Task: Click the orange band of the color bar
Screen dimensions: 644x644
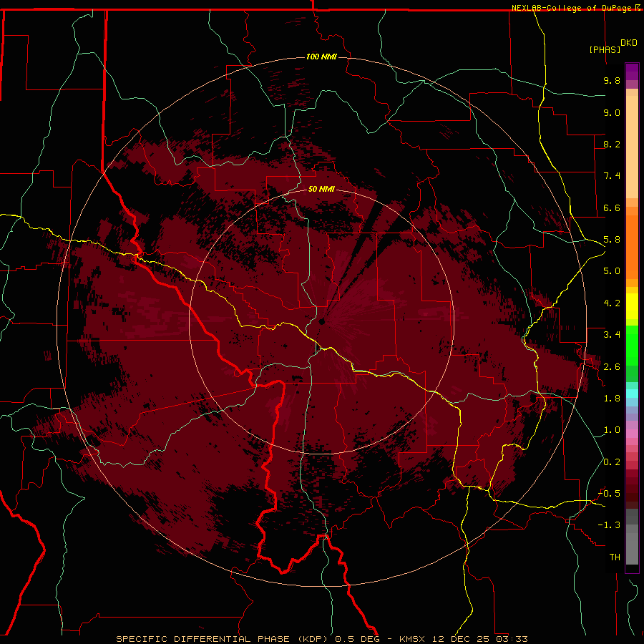Action: [x=632, y=246]
